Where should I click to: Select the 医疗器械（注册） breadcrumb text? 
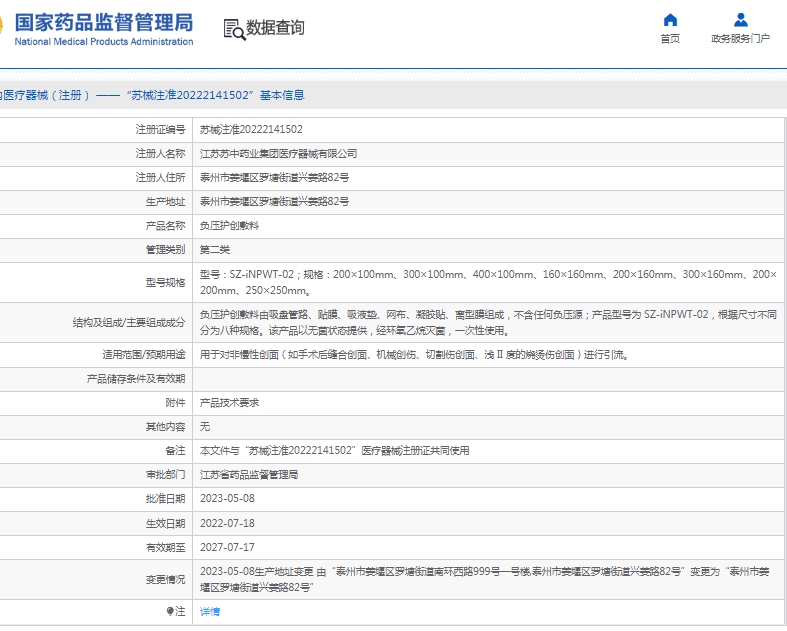click(46, 96)
